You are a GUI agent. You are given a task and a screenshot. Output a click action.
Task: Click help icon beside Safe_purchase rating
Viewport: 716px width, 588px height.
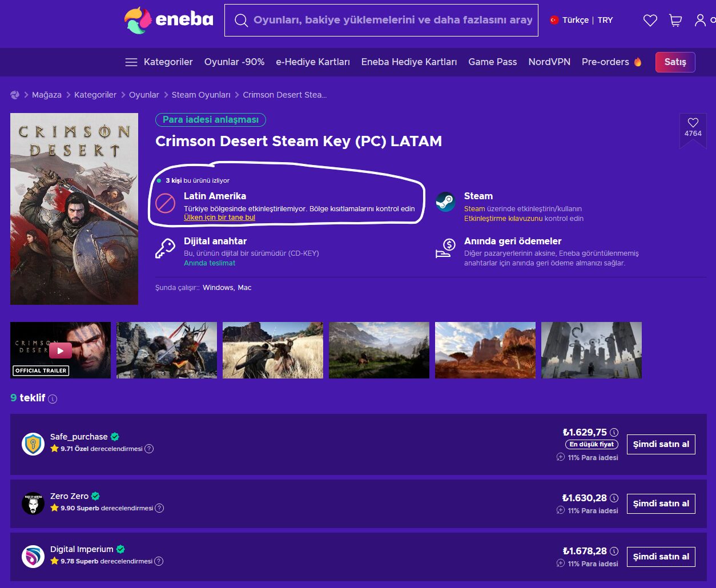[x=149, y=449]
